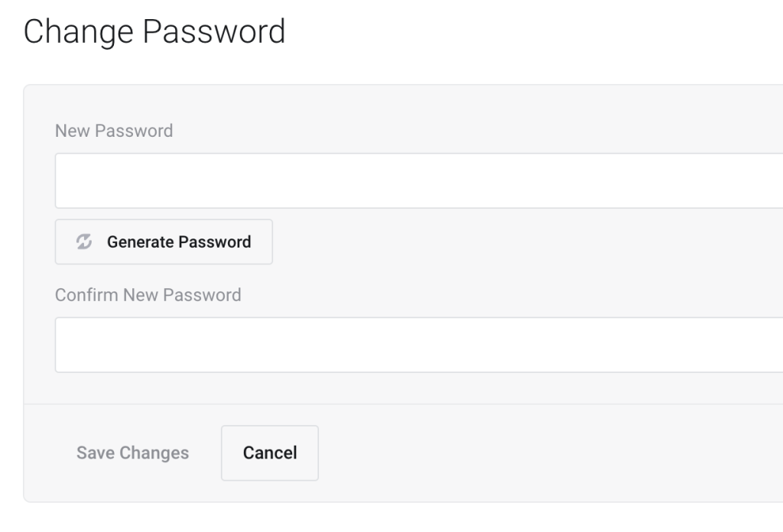Screen dimensions: 783x532
Task: Click the New Password label text
Action: (x=114, y=131)
